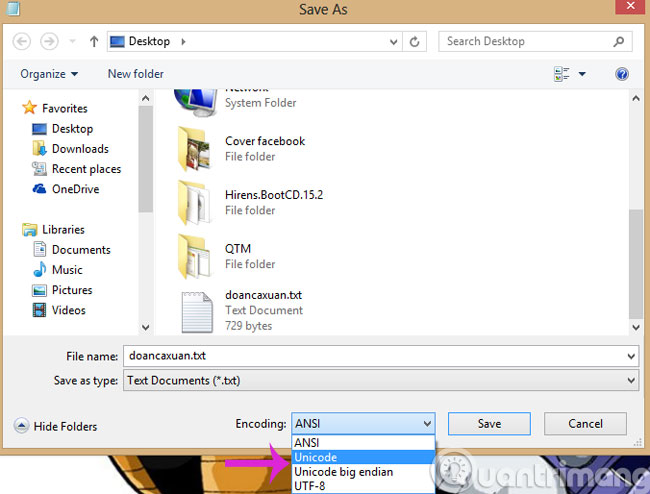Click the Forward navigation arrow

point(49,41)
